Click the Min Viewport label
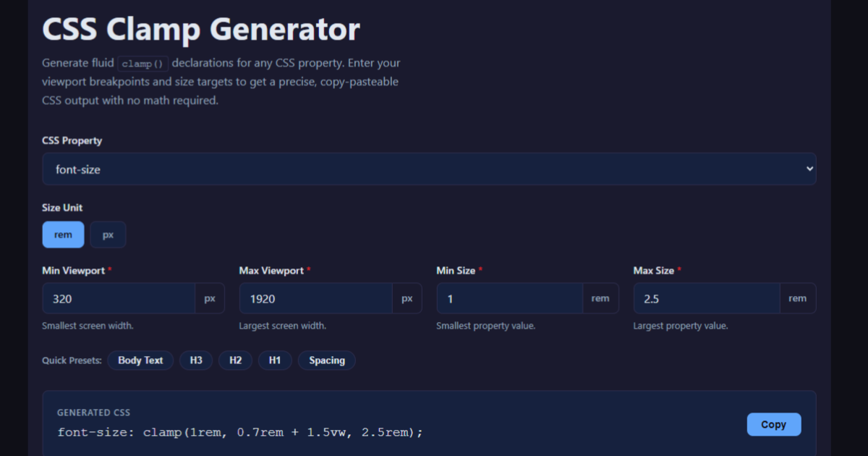 pyautogui.click(x=73, y=271)
